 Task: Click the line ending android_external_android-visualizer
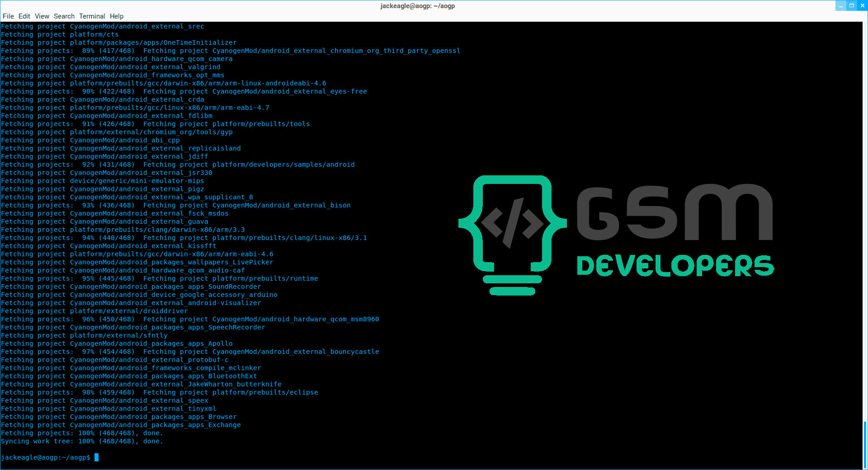coord(131,303)
